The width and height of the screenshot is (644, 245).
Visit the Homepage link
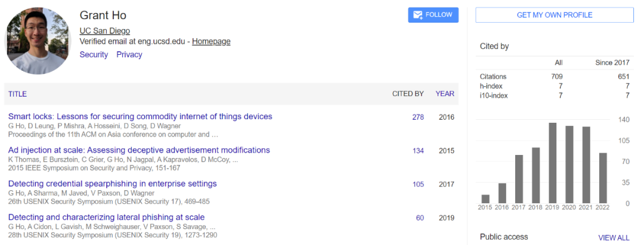pyautogui.click(x=211, y=42)
